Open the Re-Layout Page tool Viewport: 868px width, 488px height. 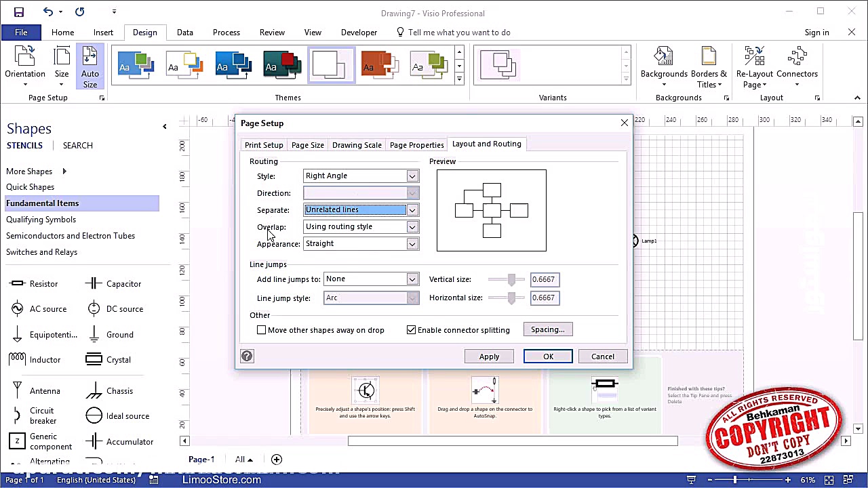pos(754,66)
